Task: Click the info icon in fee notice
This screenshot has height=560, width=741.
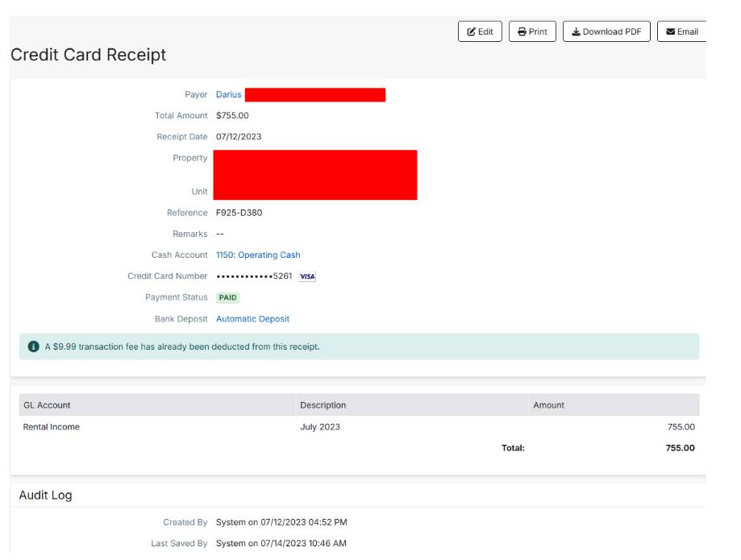Action: tap(33, 346)
